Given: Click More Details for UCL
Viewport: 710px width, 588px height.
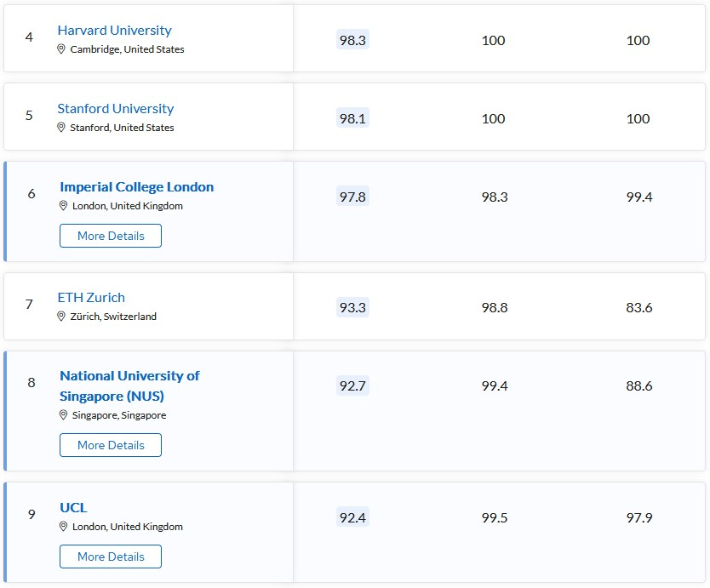Looking at the screenshot, I should (x=111, y=557).
